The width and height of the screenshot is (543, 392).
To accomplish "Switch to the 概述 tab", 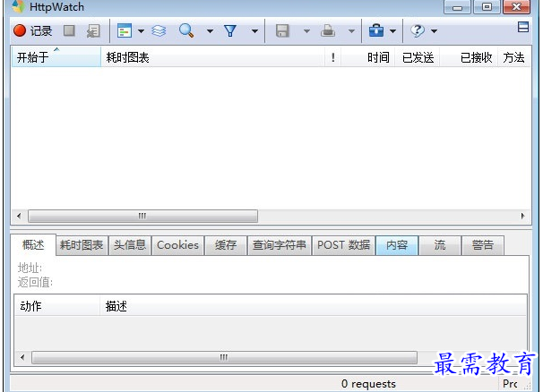I will (x=33, y=245).
